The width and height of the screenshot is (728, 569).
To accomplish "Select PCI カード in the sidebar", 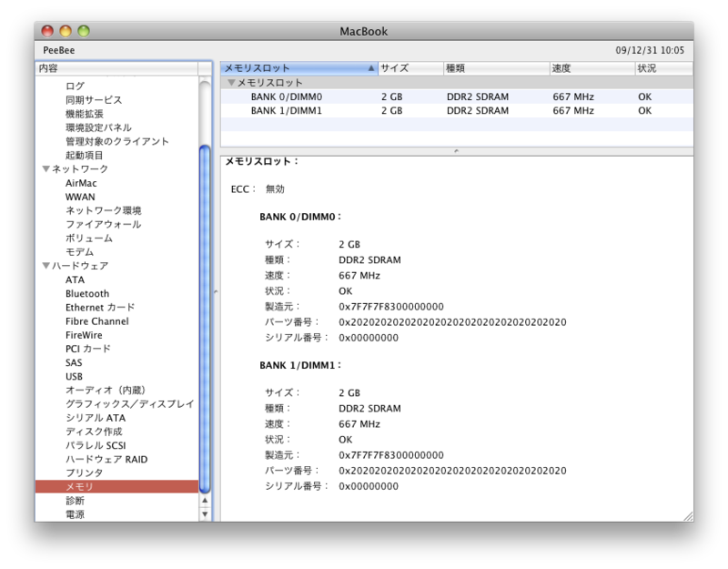I will tap(87, 349).
